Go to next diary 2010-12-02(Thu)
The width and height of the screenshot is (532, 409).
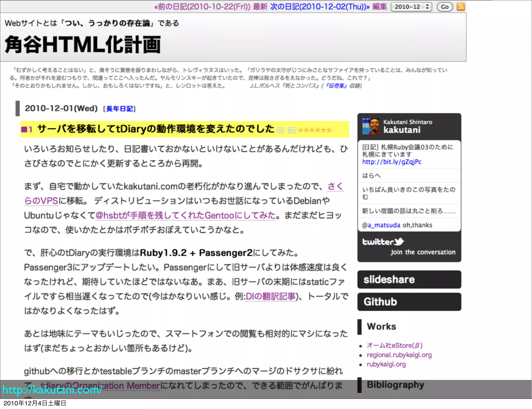tap(320, 6)
